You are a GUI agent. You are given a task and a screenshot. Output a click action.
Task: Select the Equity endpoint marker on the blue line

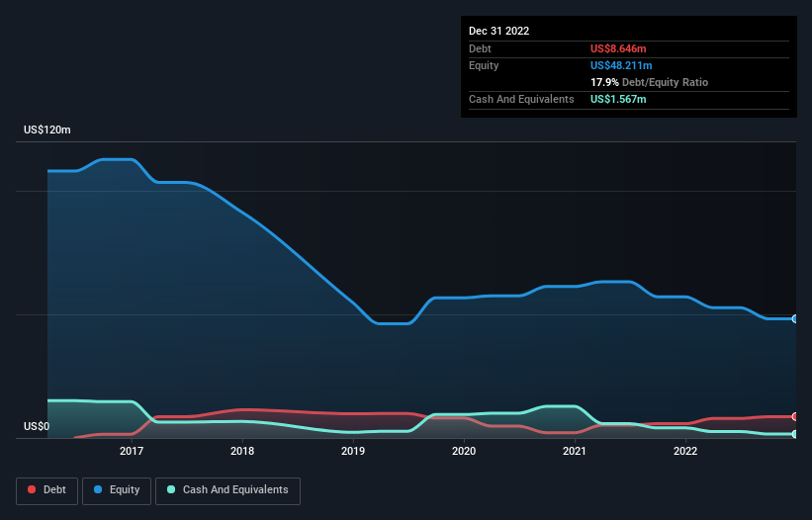pos(795,318)
